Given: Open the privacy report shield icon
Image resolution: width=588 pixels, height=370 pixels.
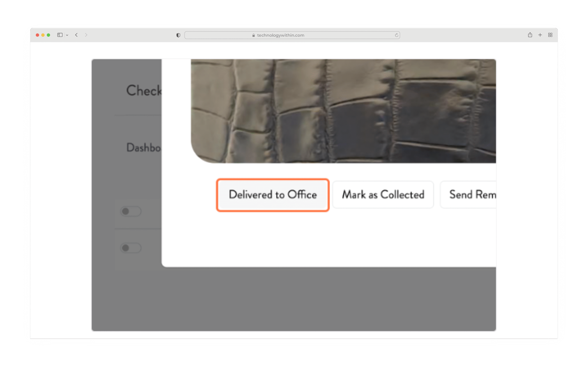Looking at the screenshot, I should 178,35.
